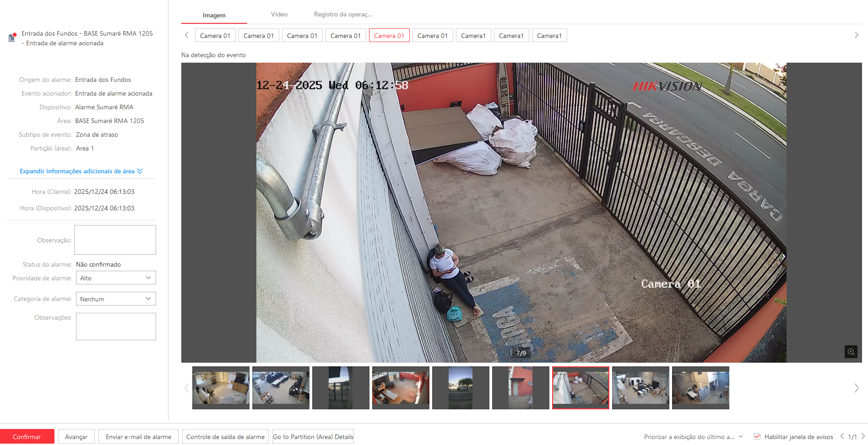Toggle Habilitar janela de avisos checkbox
This screenshot has height=445, width=868.
click(x=757, y=436)
